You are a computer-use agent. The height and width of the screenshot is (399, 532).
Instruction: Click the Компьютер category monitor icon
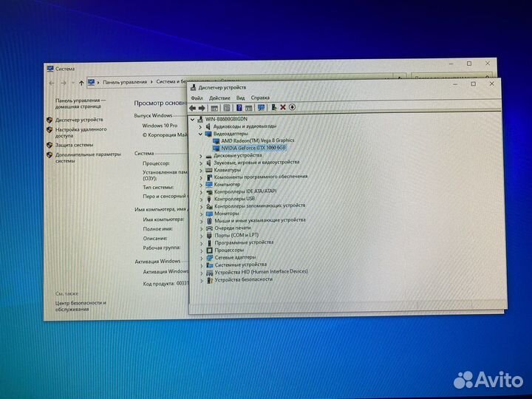209,184
